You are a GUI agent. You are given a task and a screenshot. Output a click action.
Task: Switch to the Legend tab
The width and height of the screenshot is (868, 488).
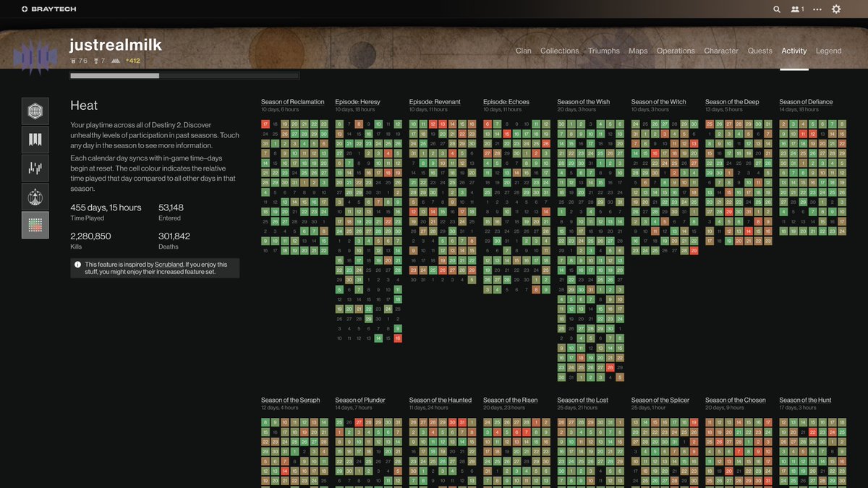click(x=829, y=51)
